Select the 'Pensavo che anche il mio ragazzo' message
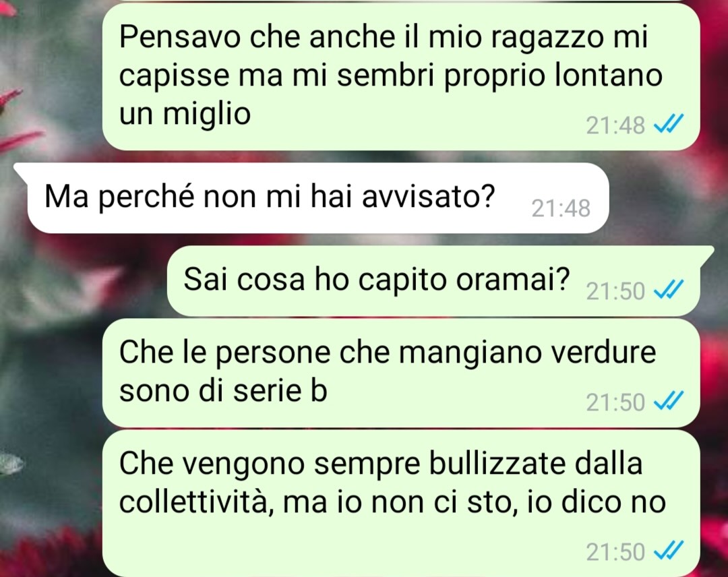This screenshot has width=728, height=577. click(401, 77)
